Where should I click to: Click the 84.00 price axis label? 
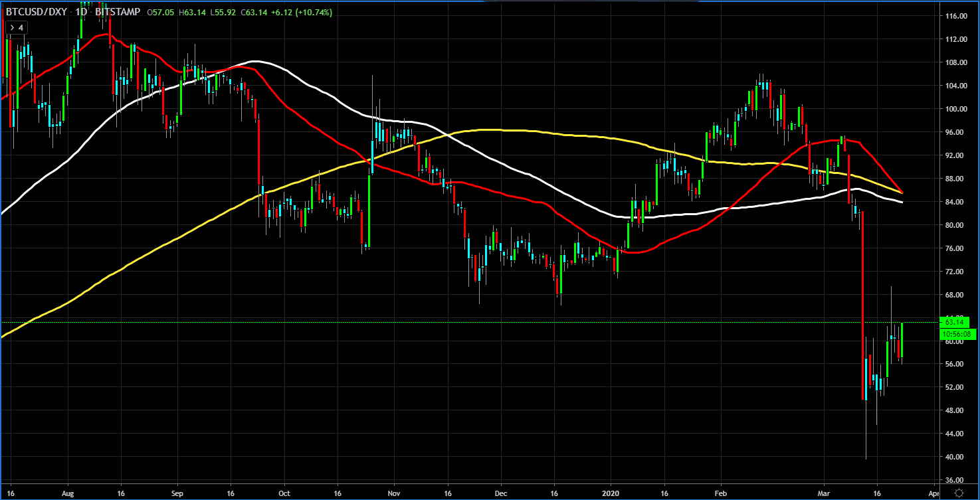click(x=955, y=202)
